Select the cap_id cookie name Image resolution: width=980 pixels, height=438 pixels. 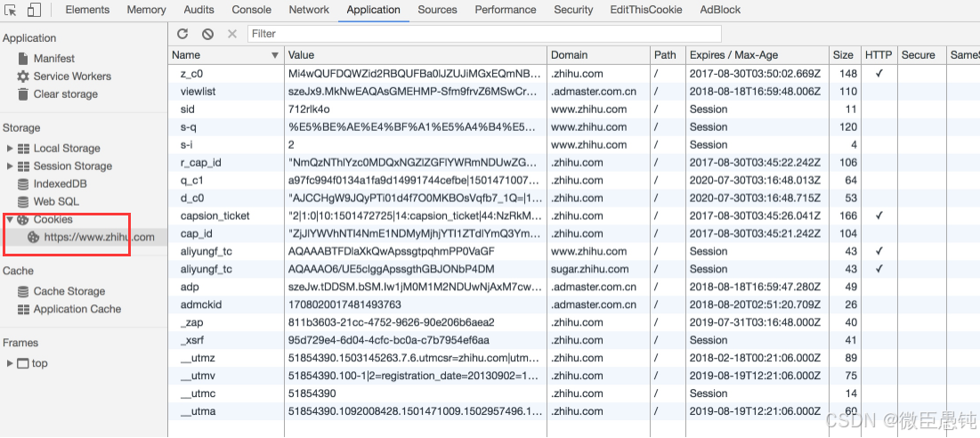tap(196, 233)
